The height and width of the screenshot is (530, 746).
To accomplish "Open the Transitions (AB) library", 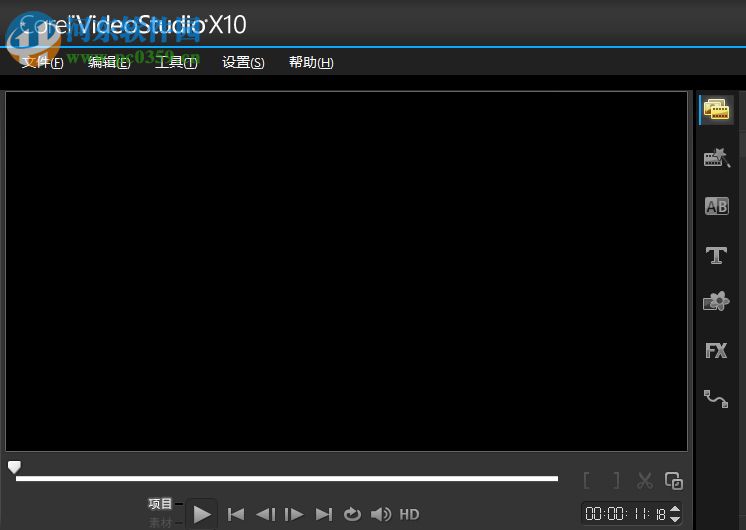I will pyautogui.click(x=717, y=206).
